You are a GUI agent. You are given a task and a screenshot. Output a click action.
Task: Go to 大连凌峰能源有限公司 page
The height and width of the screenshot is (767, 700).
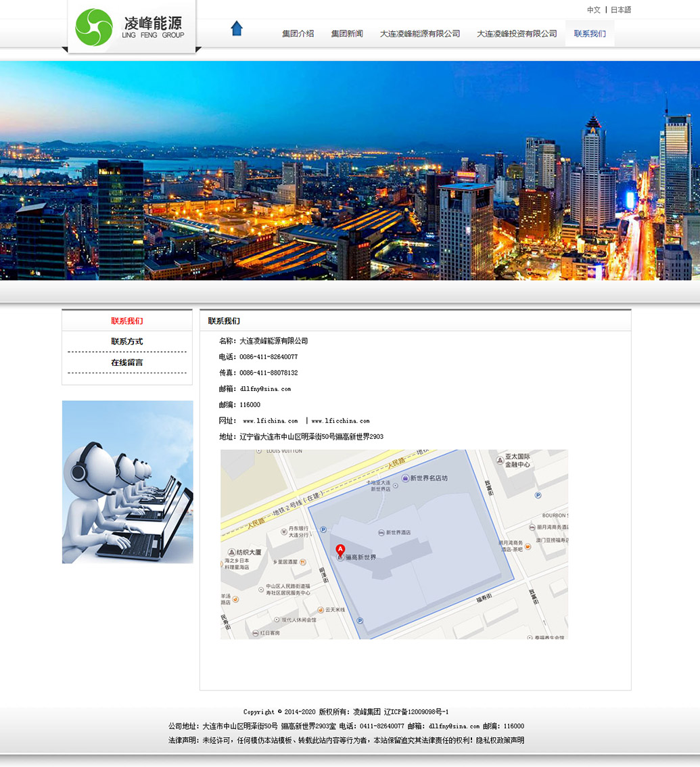pyautogui.click(x=419, y=34)
